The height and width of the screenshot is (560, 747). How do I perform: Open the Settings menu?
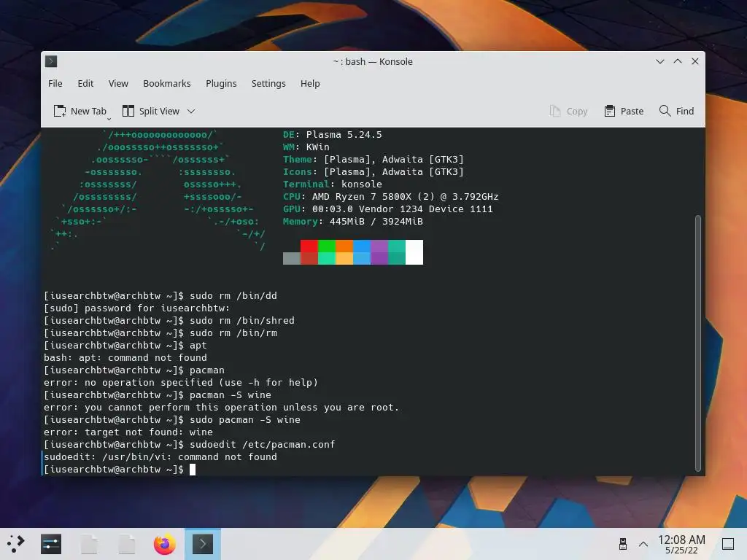point(268,83)
